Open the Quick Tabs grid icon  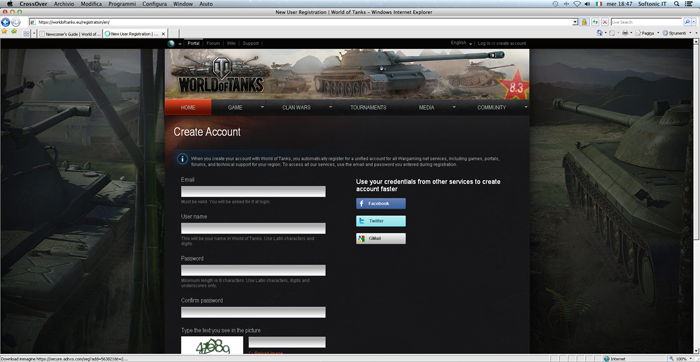click(26, 33)
